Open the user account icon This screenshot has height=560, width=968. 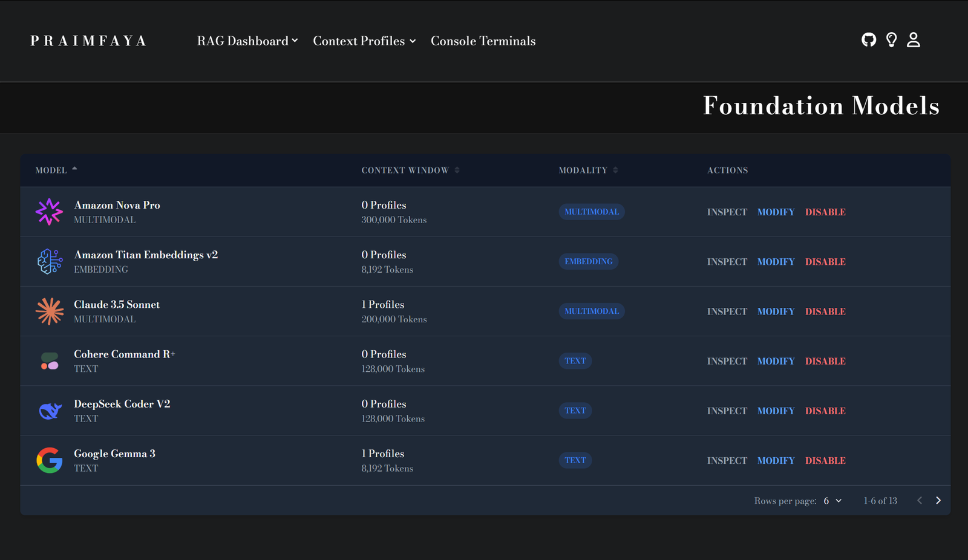[914, 40]
